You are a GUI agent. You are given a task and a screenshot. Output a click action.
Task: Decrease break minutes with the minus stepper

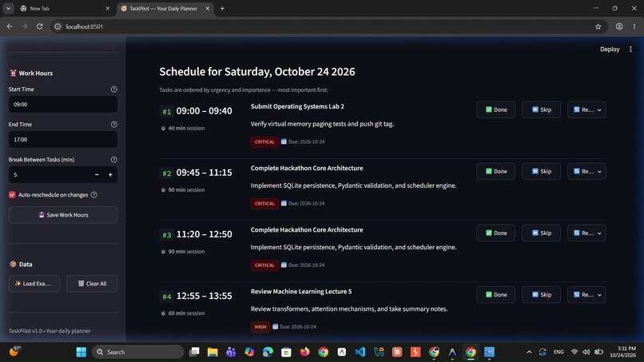(x=97, y=175)
